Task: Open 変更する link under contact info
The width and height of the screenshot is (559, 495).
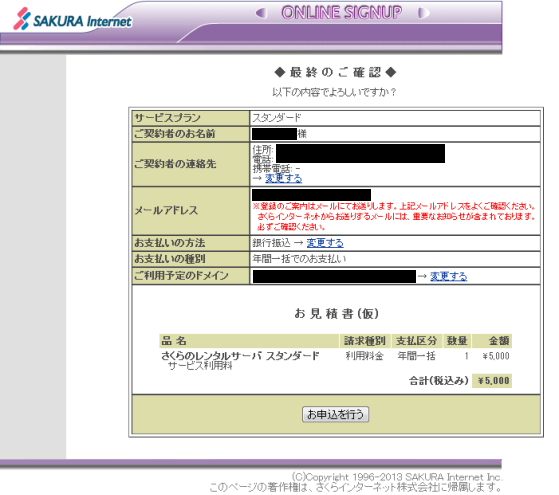Action: coord(283,178)
